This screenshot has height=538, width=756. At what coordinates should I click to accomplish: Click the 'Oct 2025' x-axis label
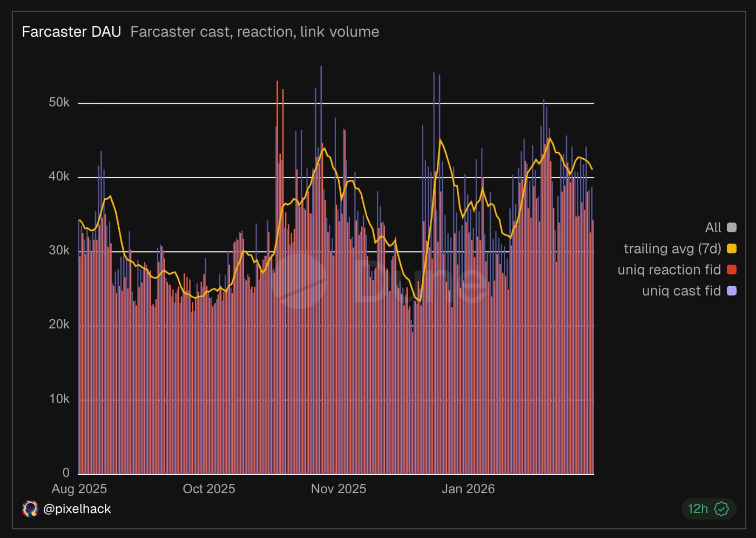(209, 489)
